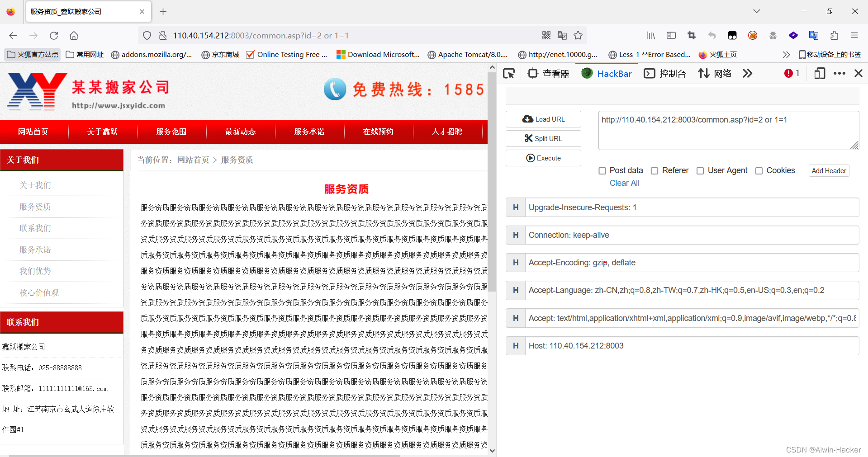Open 人才招聘 in the site navigation
This screenshot has width=868, height=457.
coord(447,132)
